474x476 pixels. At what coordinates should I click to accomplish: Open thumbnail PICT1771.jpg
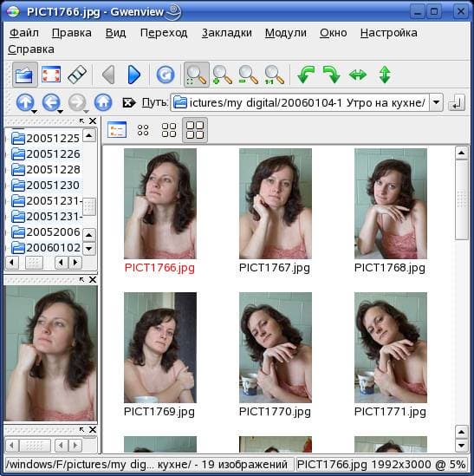click(x=391, y=348)
